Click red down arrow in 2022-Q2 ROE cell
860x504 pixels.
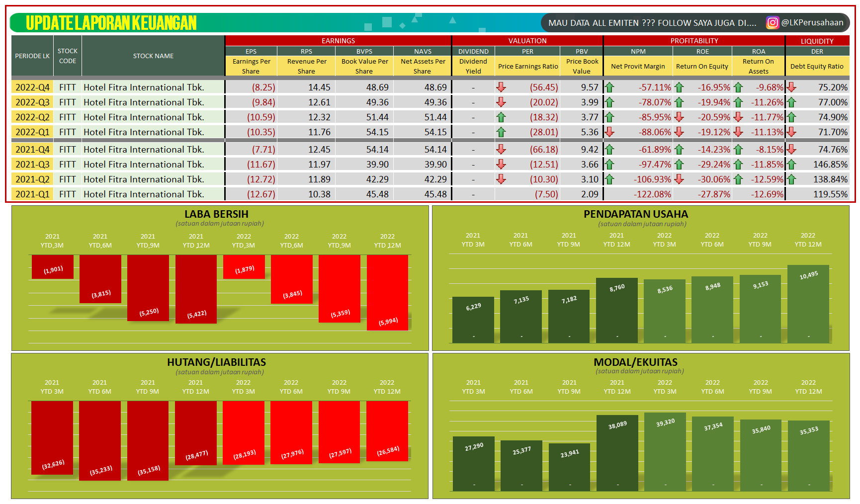[x=679, y=117]
